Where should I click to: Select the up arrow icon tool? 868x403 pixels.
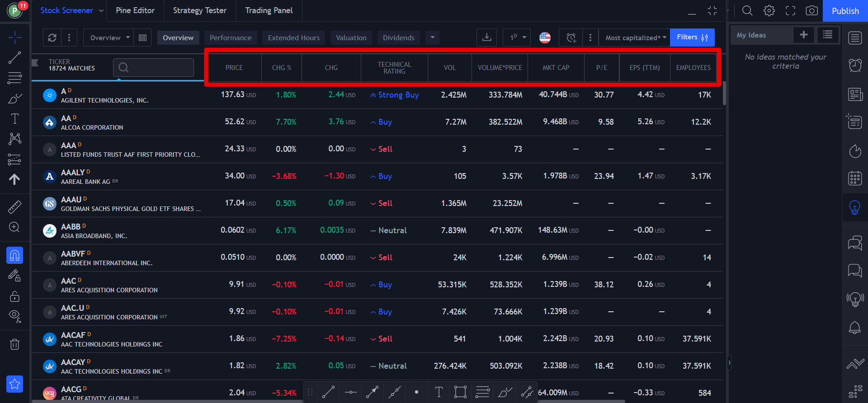tap(14, 179)
